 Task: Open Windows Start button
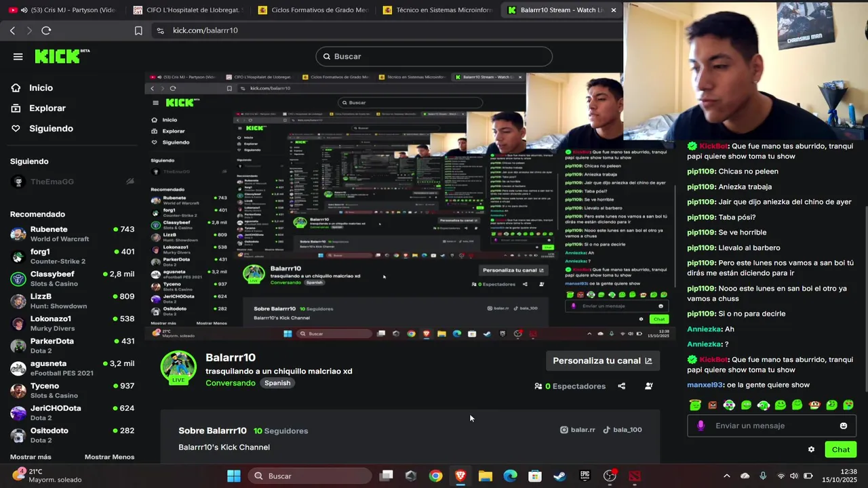[x=233, y=476]
